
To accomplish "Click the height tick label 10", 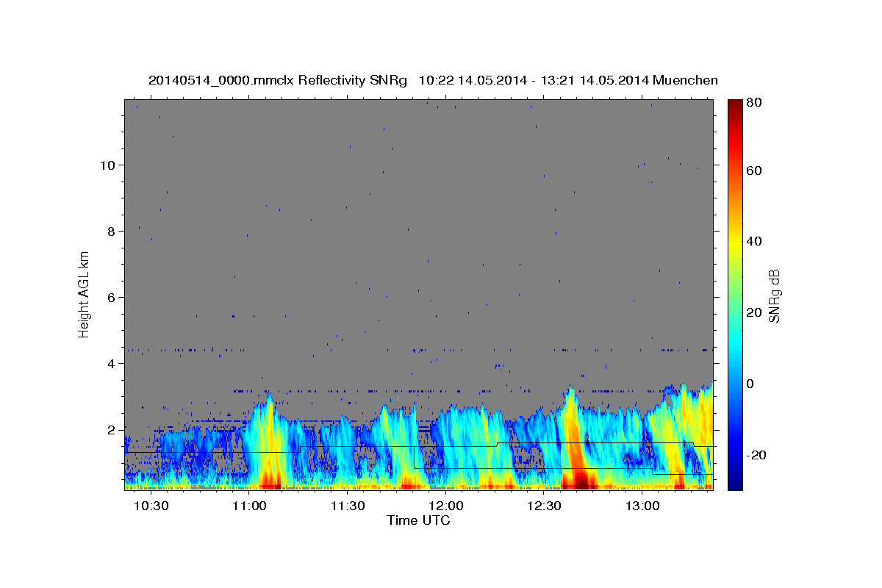I will (107, 165).
